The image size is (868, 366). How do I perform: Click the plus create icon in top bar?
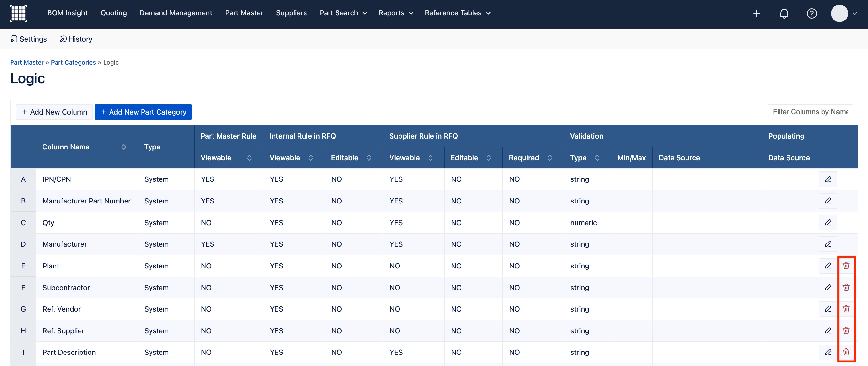click(x=756, y=13)
